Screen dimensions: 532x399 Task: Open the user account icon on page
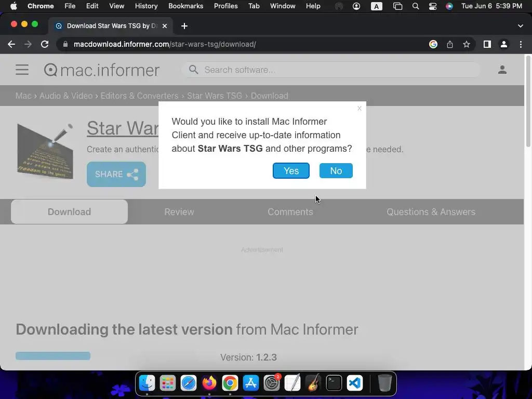tap(502, 70)
